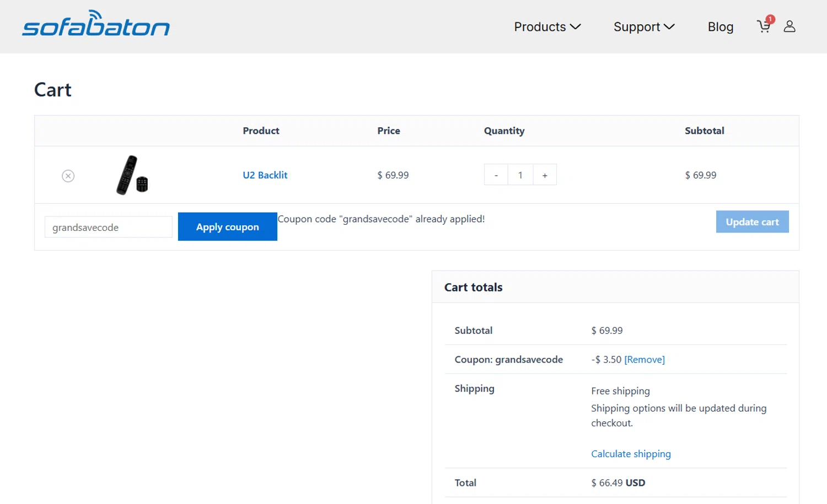Focus the quantity number field
The image size is (827, 504).
(520, 175)
